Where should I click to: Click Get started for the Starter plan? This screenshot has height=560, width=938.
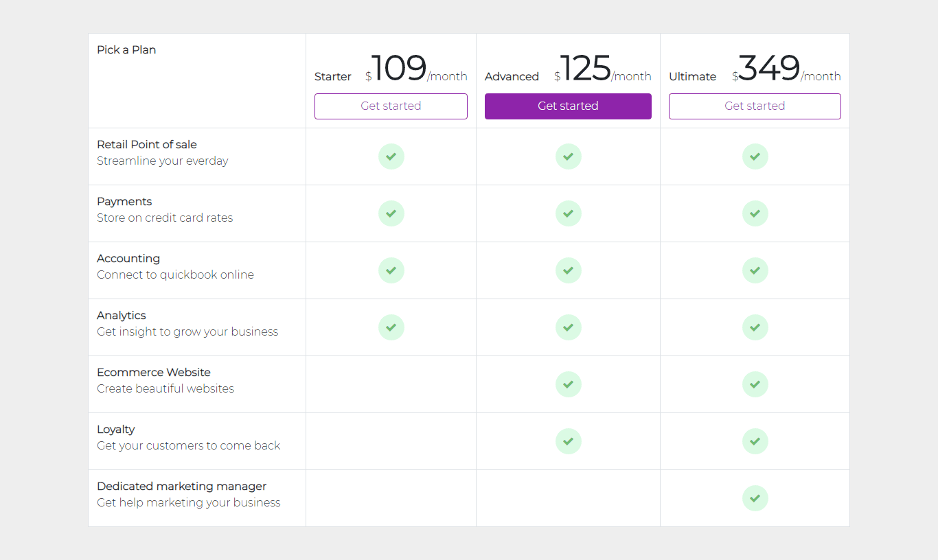[391, 106]
